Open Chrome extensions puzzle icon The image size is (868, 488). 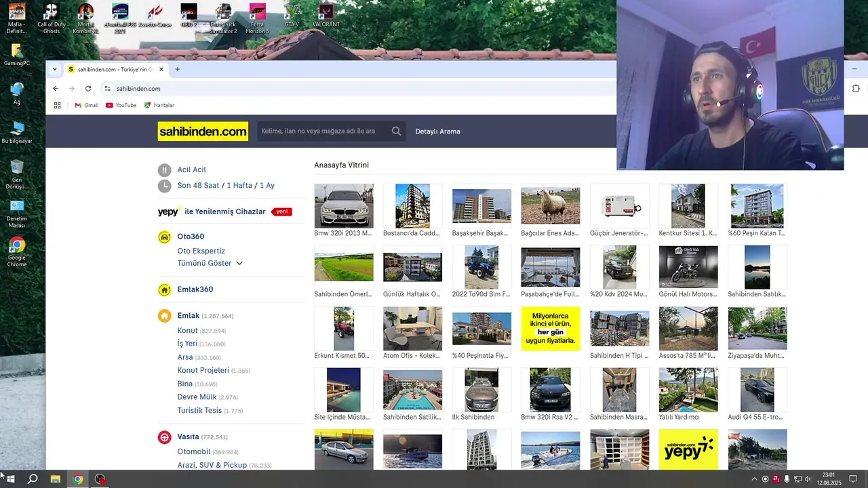tap(856, 89)
